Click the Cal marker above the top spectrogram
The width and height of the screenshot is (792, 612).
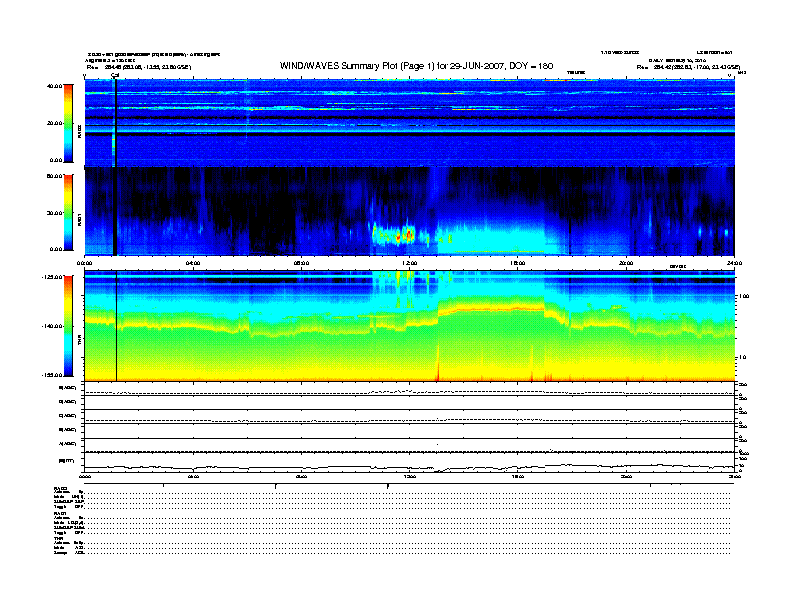click(115, 75)
